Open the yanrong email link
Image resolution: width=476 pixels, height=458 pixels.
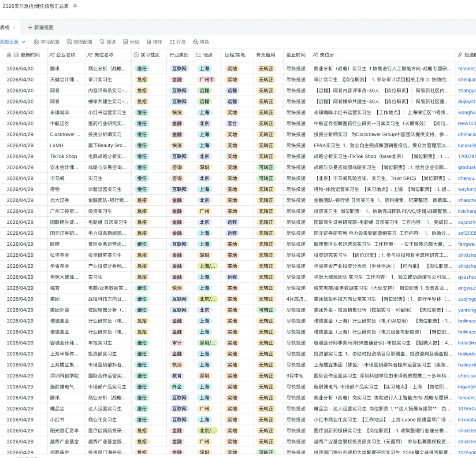click(x=467, y=310)
